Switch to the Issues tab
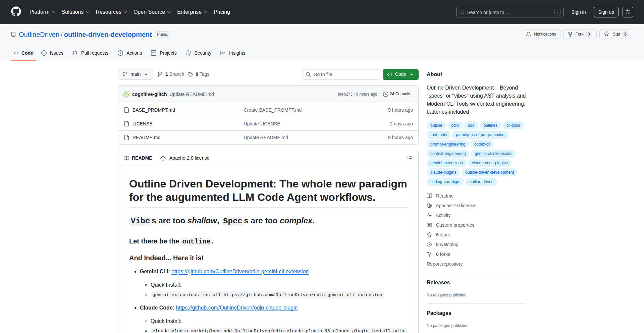Screen dimensions: 644x333 [52, 53]
